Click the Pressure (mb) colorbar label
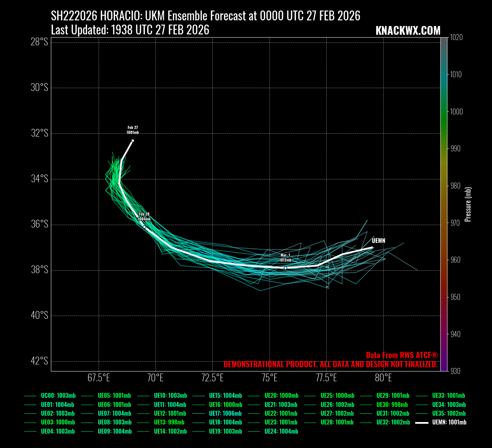 click(x=468, y=204)
